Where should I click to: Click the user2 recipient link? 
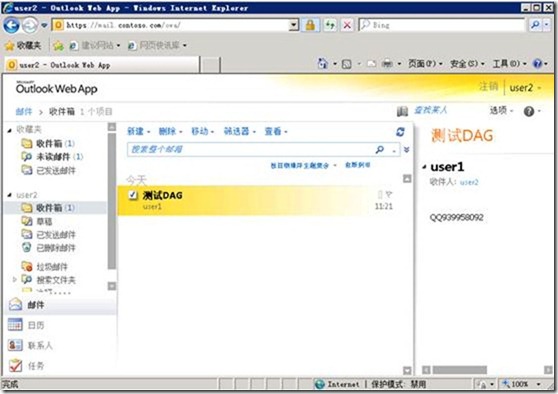click(x=469, y=182)
